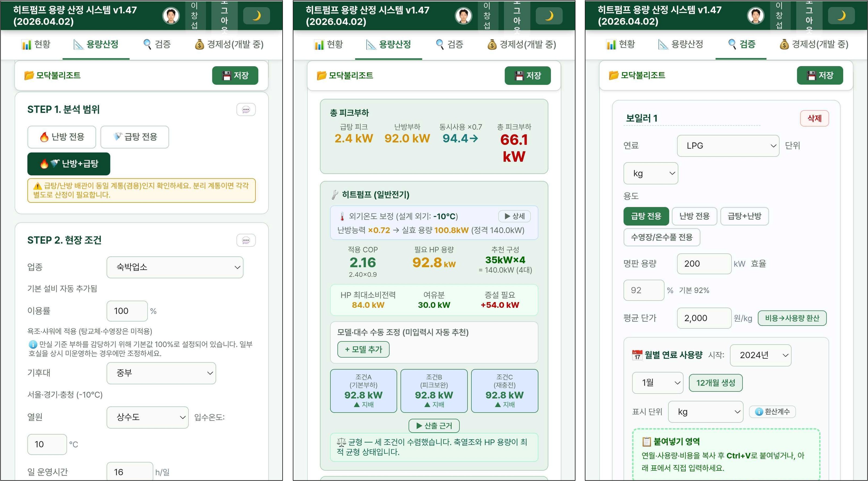Click 모닥불리조트 folder title in right panel
The width and height of the screenshot is (868, 481).
(637, 75)
